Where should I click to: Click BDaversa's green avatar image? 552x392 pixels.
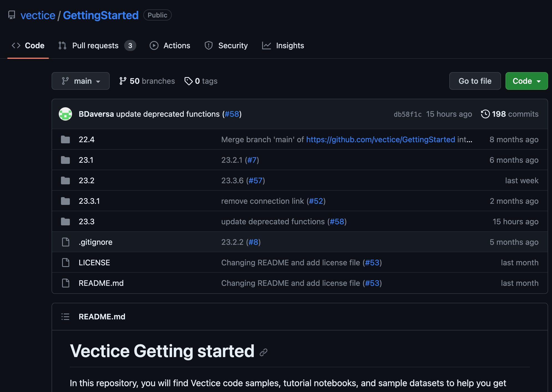click(x=65, y=114)
